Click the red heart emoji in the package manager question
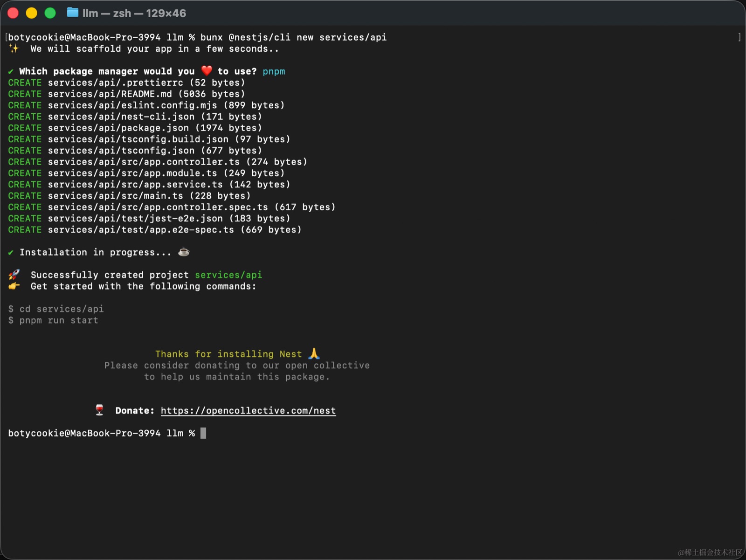 (207, 71)
